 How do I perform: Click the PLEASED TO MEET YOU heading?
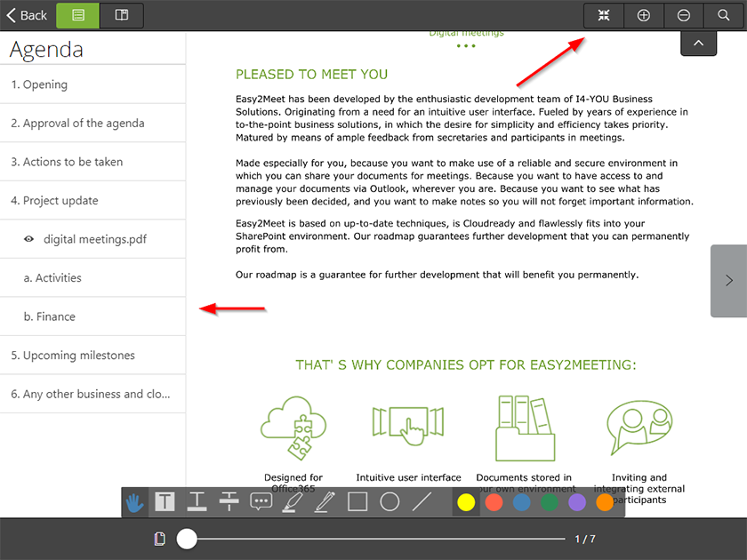[311, 75]
